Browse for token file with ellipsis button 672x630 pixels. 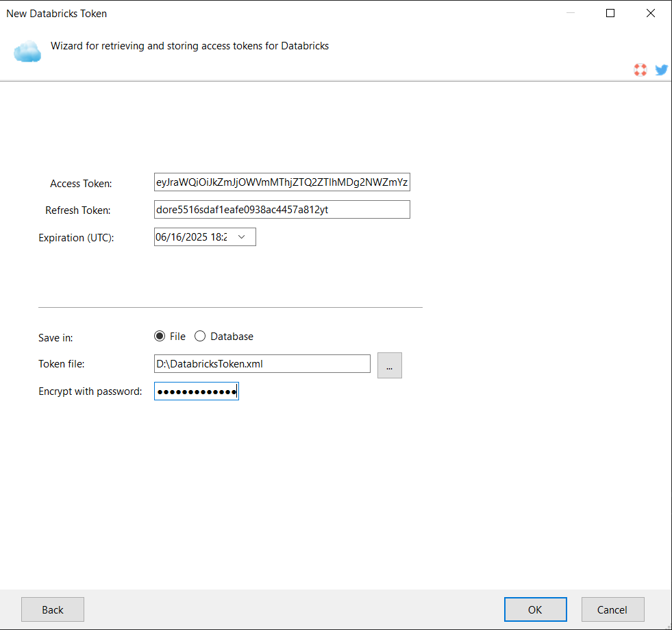pyautogui.click(x=390, y=365)
